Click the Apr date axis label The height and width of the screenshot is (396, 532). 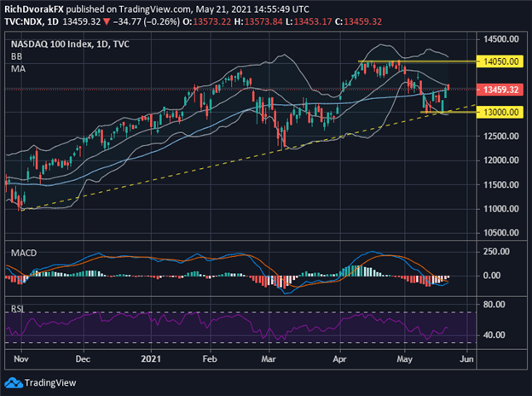coord(339,359)
